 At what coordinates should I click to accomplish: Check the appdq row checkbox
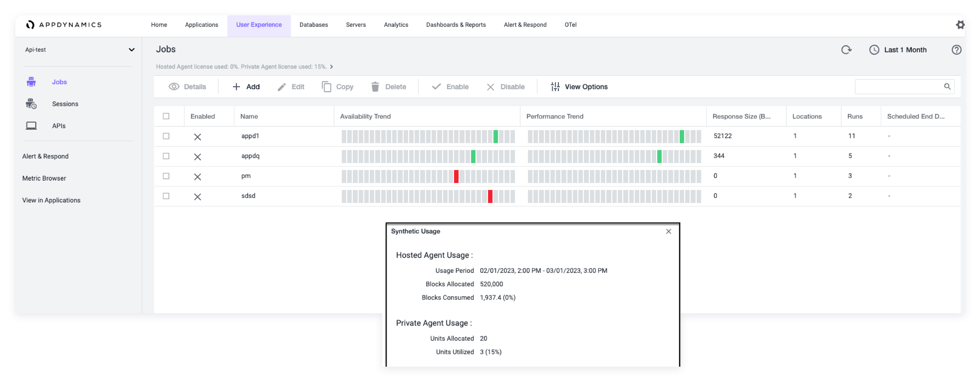[x=166, y=156]
